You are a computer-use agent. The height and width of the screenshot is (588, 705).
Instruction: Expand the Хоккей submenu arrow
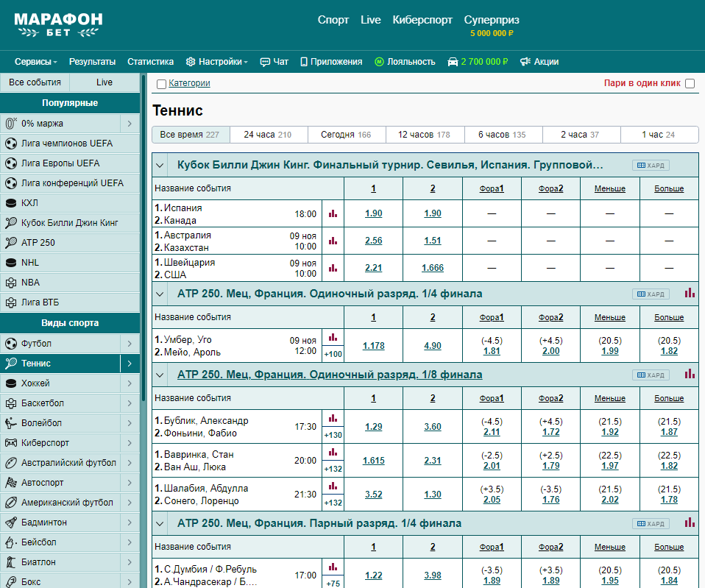pyautogui.click(x=130, y=383)
